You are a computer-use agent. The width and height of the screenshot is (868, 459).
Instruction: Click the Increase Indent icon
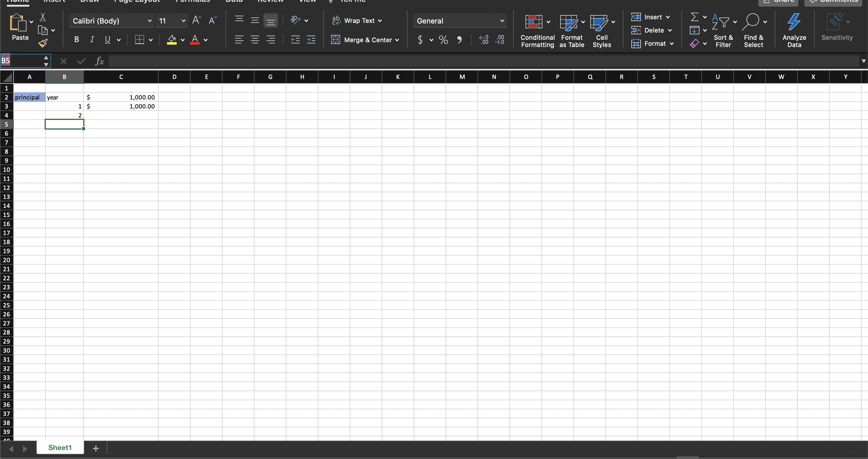pyautogui.click(x=311, y=40)
